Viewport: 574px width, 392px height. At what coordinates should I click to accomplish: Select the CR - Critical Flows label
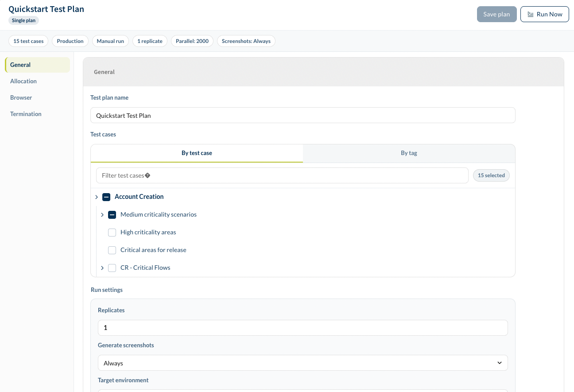tap(145, 268)
